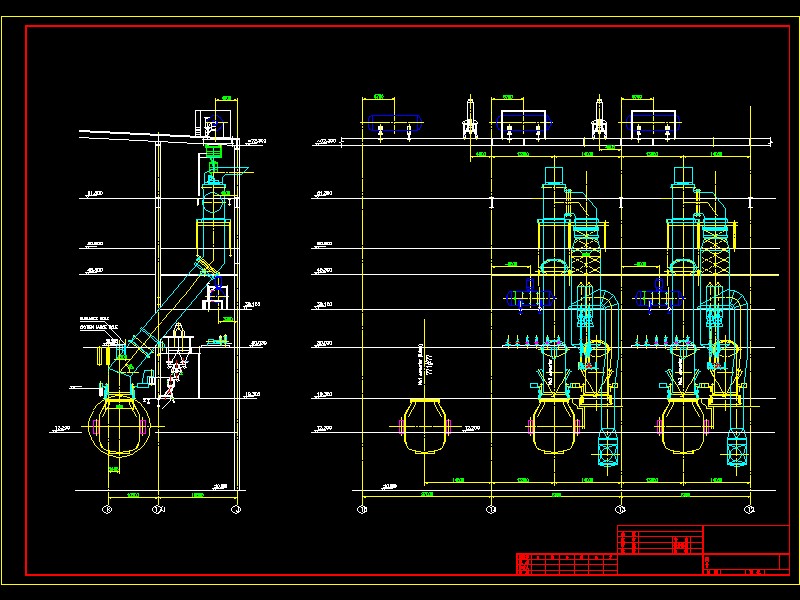Select the middle converter vessel in elevation view
The image size is (800, 600).
tap(554, 427)
